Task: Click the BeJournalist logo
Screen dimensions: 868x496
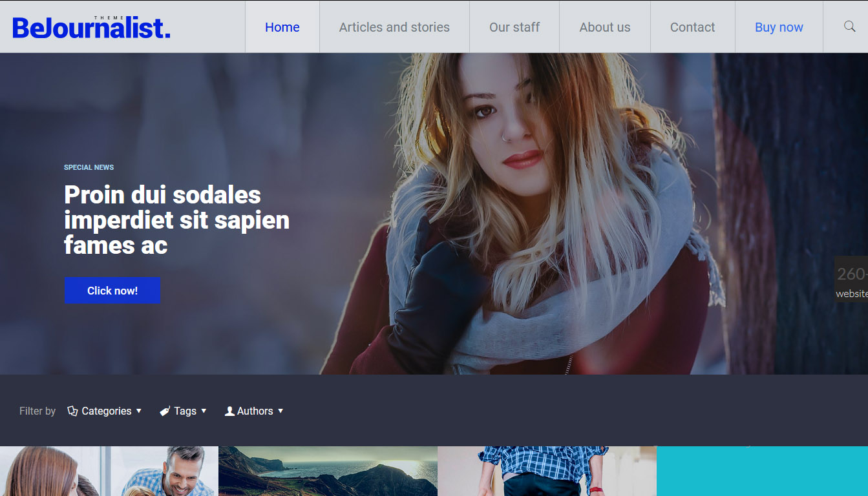Action: tap(91, 28)
